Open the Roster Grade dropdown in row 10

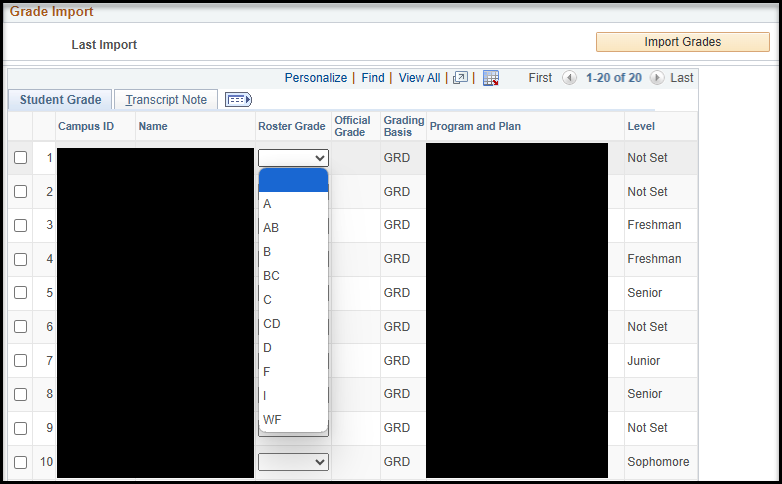(293, 462)
